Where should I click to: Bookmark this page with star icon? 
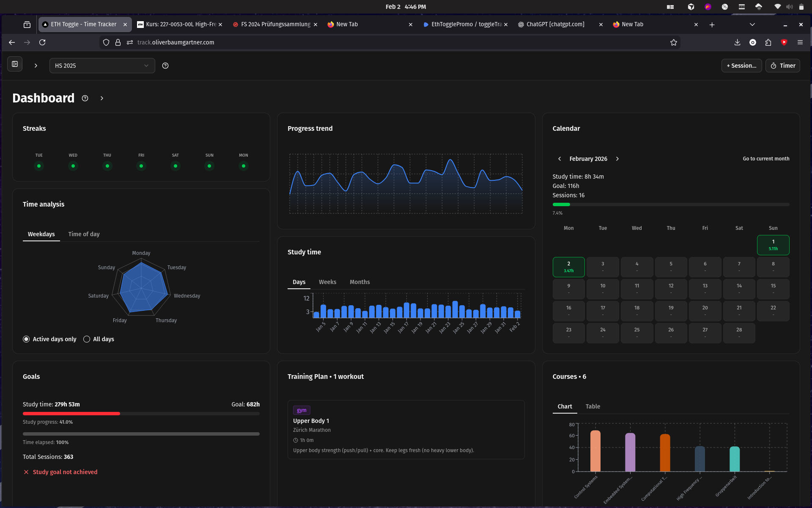click(x=673, y=42)
